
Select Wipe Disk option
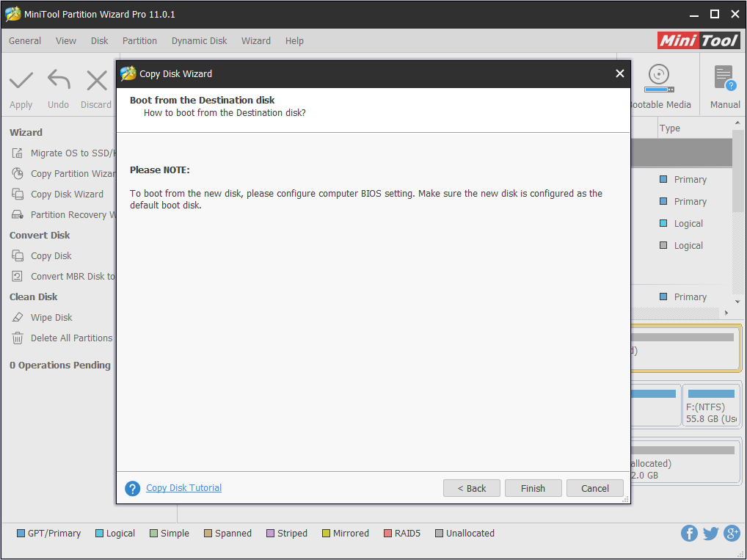click(51, 317)
